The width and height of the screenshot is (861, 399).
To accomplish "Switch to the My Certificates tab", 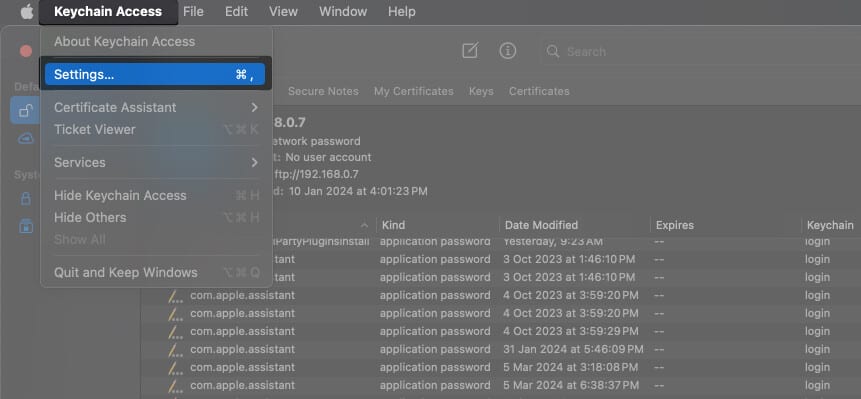I will click(x=413, y=92).
